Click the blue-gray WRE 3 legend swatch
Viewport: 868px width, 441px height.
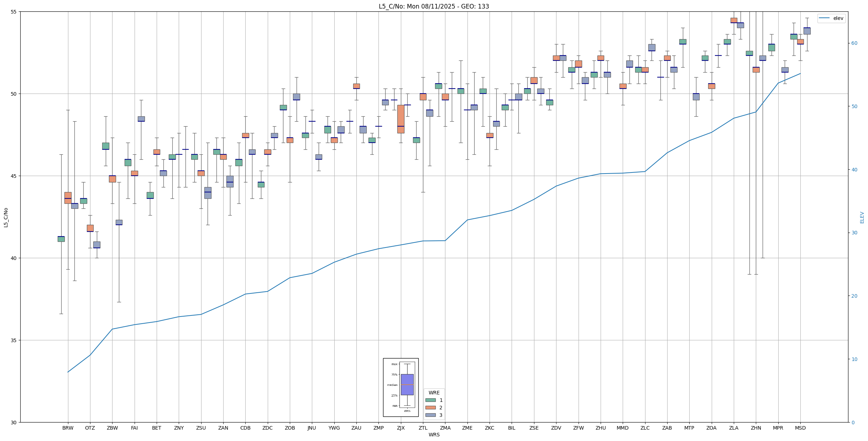pos(430,415)
